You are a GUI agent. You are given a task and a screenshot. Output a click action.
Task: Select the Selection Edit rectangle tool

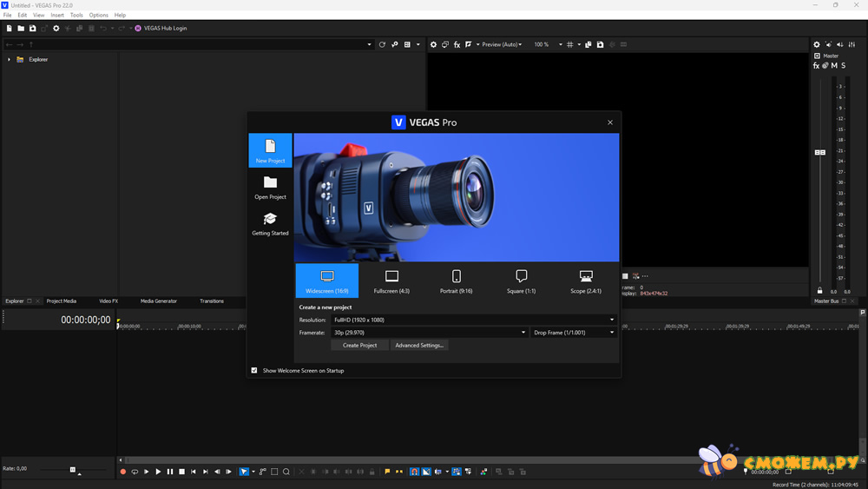(x=274, y=472)
